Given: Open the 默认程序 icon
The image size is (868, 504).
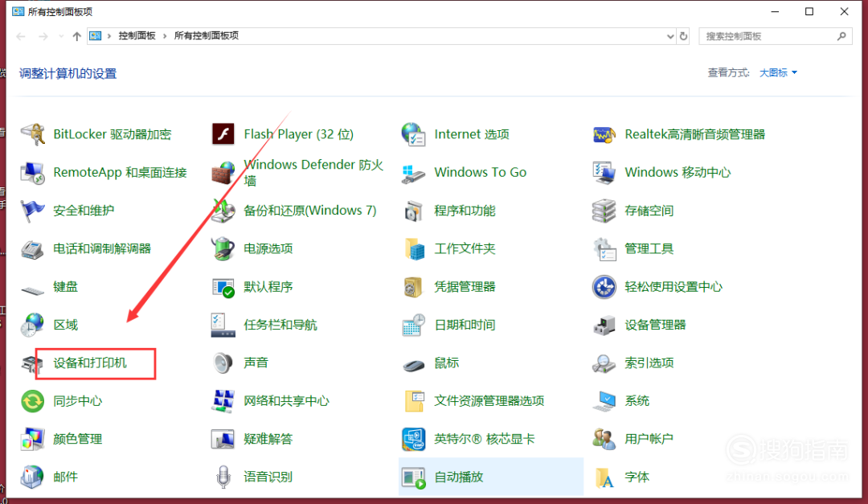Looking at the screenshot, I should [223, 288].
